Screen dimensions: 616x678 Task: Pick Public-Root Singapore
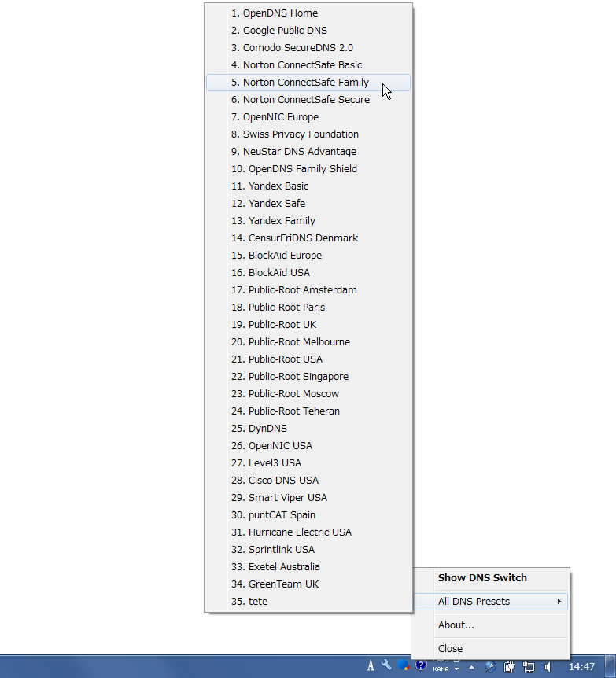click(x=308, y=377)
